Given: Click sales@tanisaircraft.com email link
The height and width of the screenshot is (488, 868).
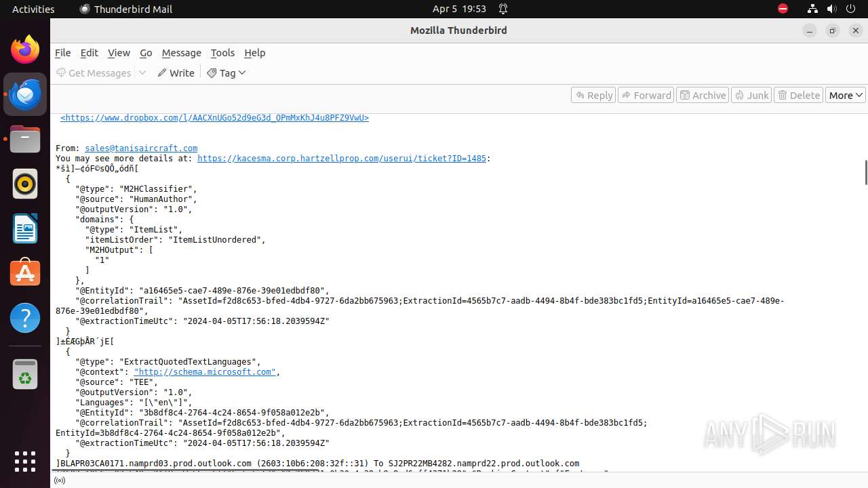Looking at the screenshot, I should tap(141, 148).
